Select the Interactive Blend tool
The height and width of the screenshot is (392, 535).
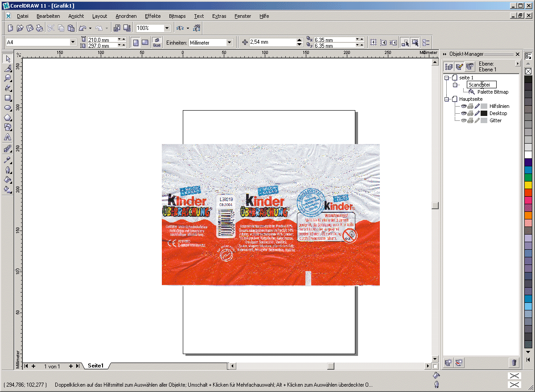(8, 149)
